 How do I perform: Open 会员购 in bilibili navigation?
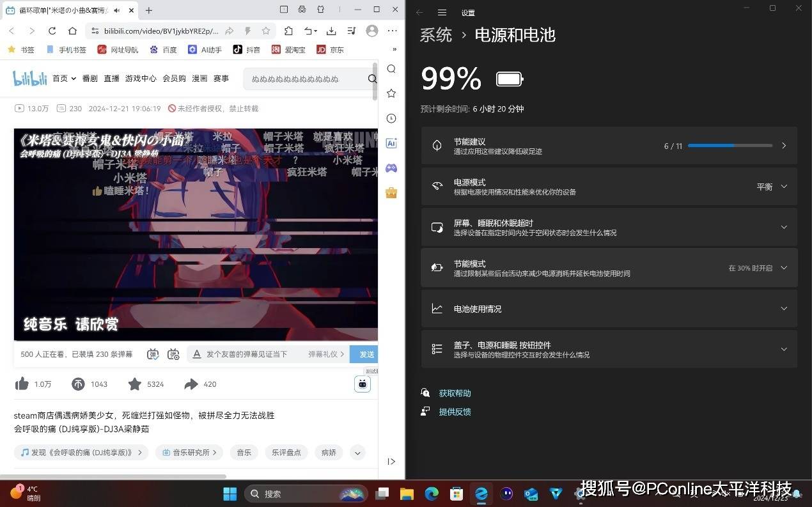tap(174, 78)
